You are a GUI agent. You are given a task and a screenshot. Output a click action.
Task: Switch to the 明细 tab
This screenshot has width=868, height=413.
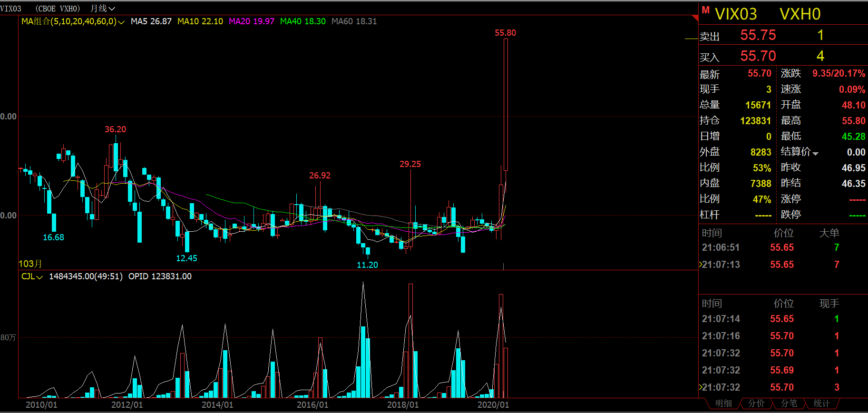[x=723, y=403]
